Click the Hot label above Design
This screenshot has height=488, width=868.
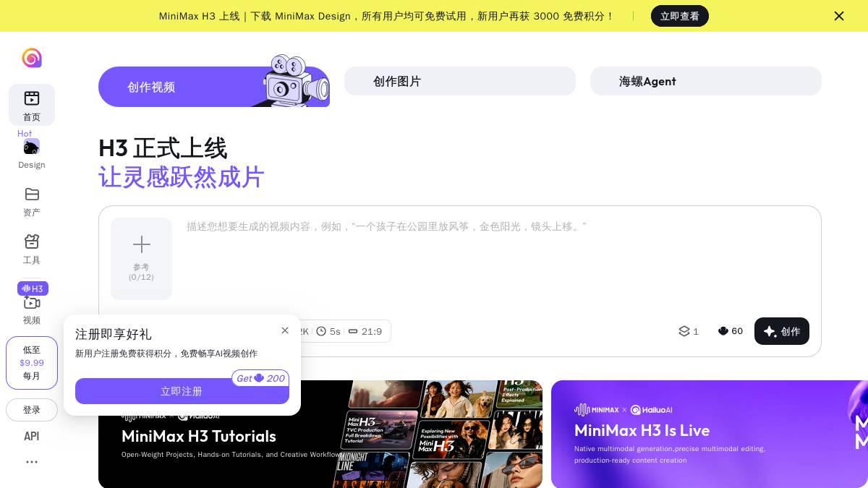pyautogui.click(x=25, y=134)
